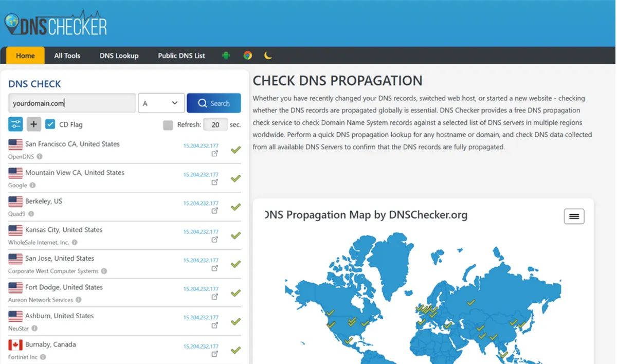The image size is (617, 364).
Task: Click the Canada flag beside Burnaby
Action: [15, 345]
